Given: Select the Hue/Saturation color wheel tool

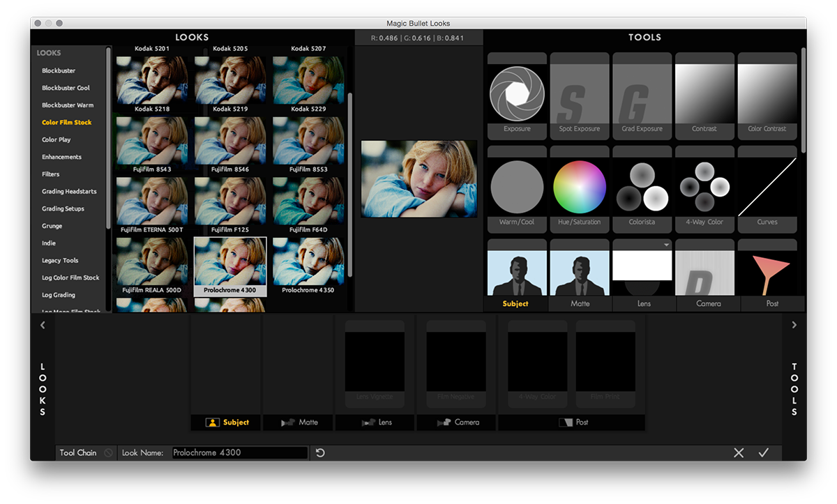Looking at the screenshot, I should tap(579, 186).
